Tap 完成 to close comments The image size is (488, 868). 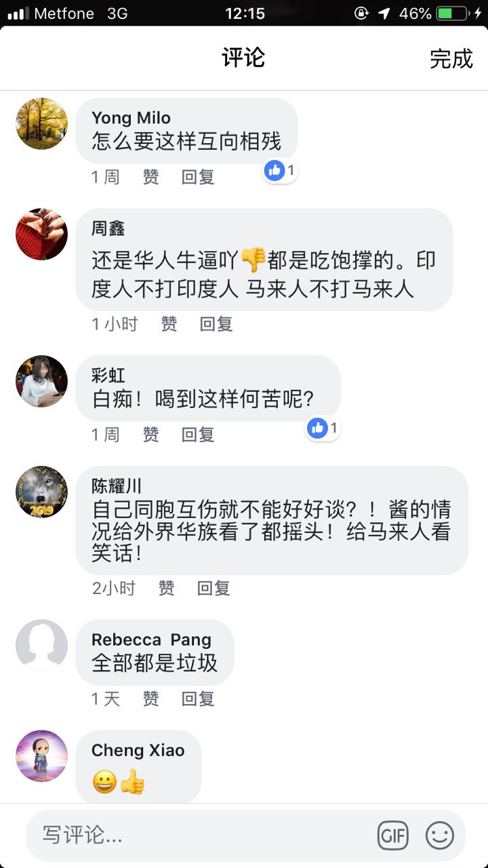pyautogui.click(x=451, y=59)
